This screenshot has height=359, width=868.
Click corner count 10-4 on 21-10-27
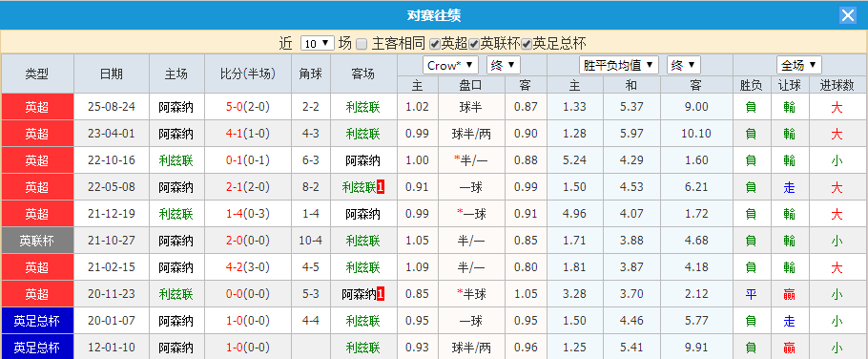coord(311,241)
